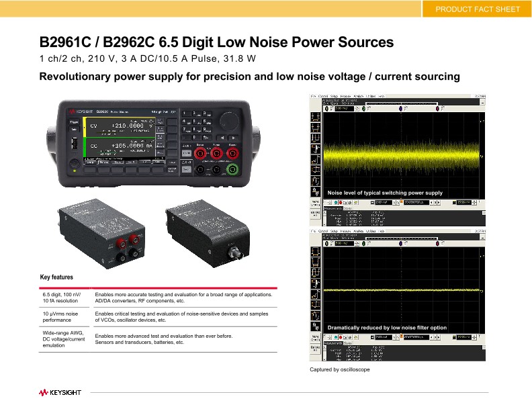Image resolution: width=532 pixels, height=411 pixels.
Task: Click the rotary knob on the B2962C front panel
Action: click(229, 120)
